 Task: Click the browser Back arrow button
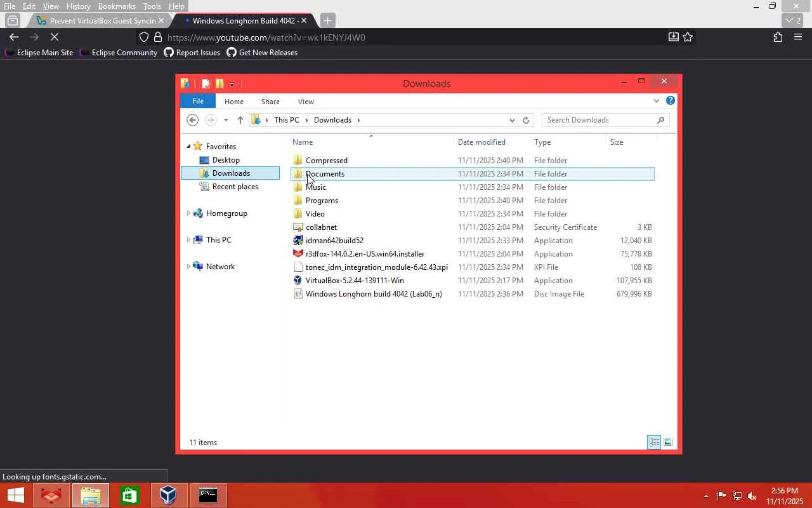[x=14, y=37]
